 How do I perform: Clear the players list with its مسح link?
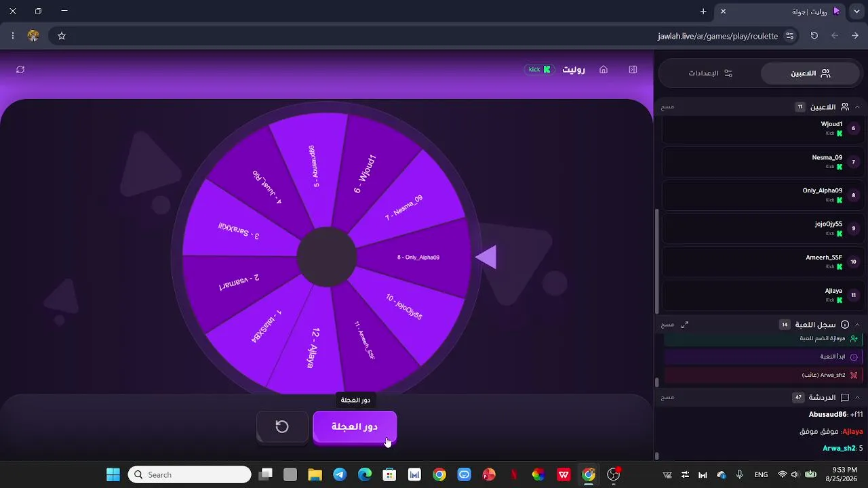(668, 107)
